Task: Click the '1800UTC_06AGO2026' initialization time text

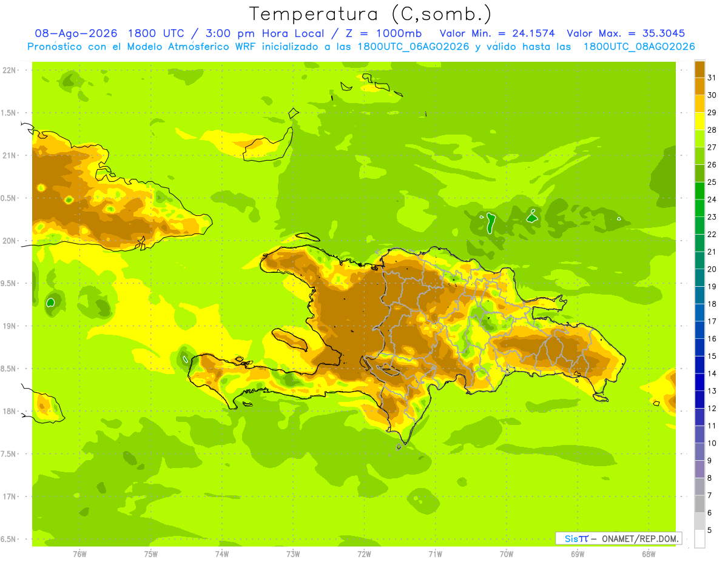Action: click(x=413, y=47)
